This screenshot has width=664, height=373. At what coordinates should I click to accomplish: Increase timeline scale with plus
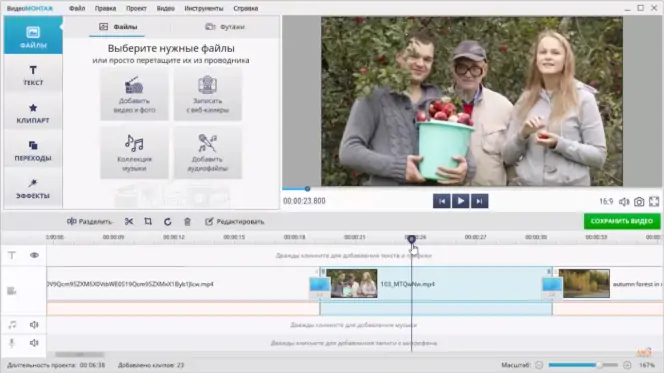628,365
